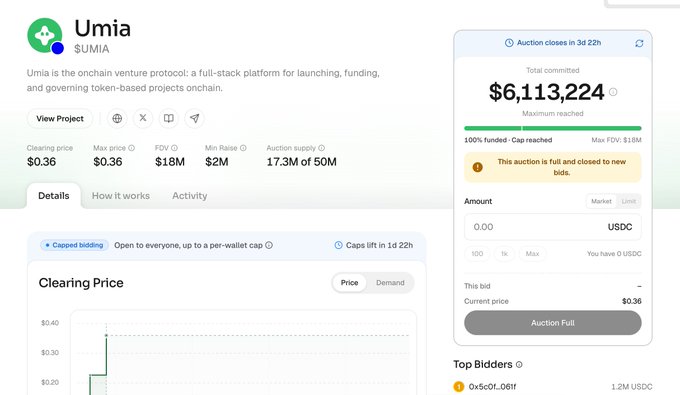Show the Max price info icon

click(x=131, y=148)
